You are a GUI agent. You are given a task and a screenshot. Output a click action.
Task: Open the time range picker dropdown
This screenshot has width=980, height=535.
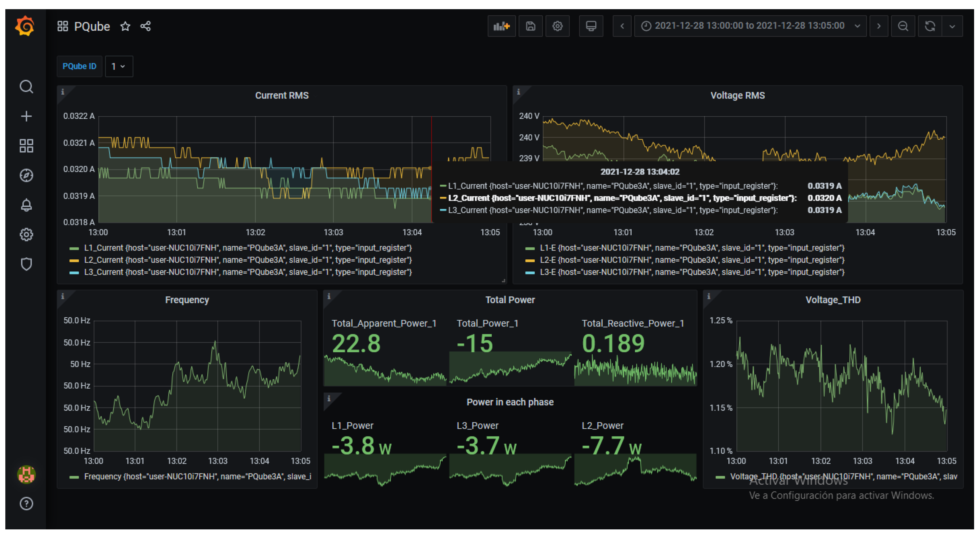750,26
